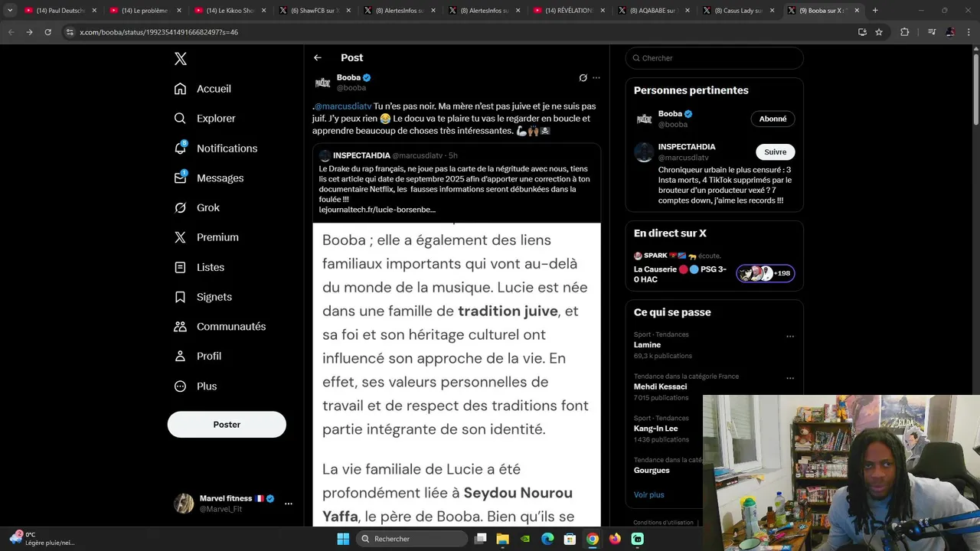Click the page vertical scrollbar
The height and width of the screenshot is (551, 980).
click(x=975, y=88)
